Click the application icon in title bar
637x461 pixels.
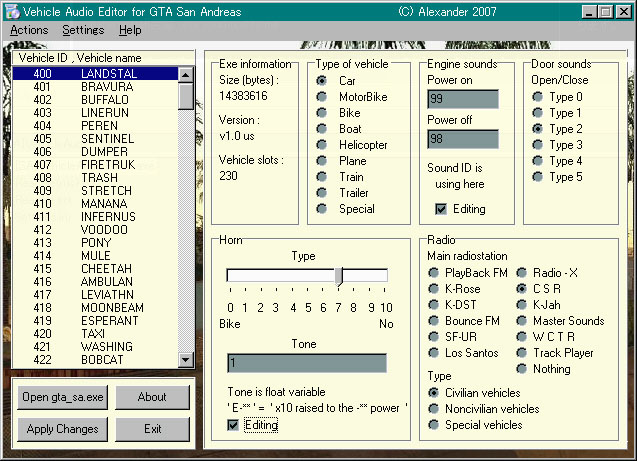tap(12, 11)
